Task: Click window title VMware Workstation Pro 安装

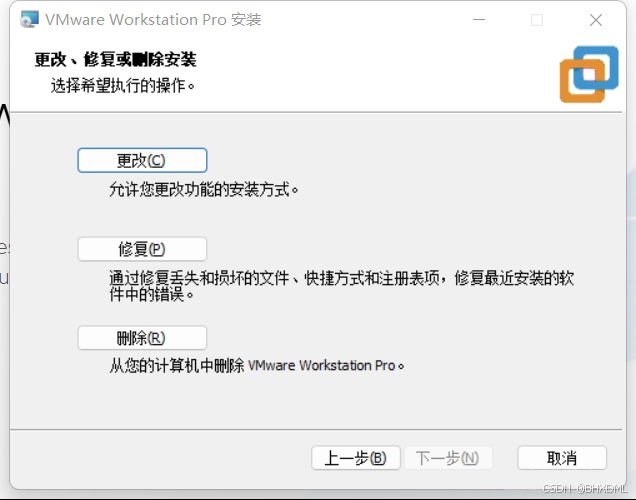Action: pyautogui.click(x=153, y=19)
